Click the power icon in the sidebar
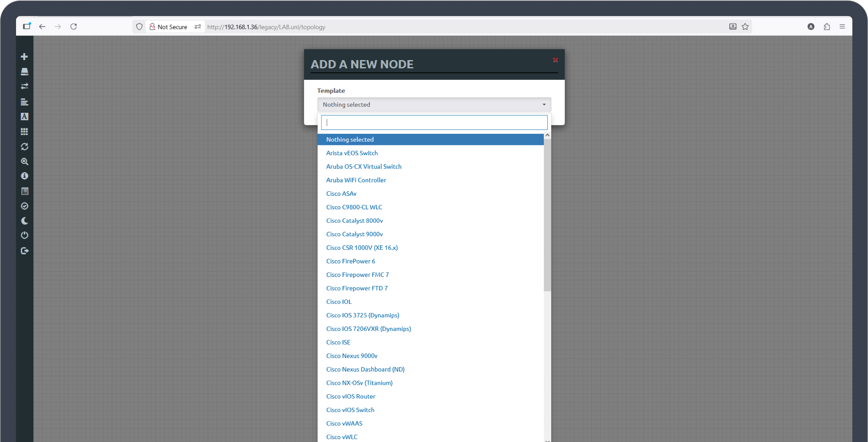Screen dimensions: 868x442 click(24, 235)
